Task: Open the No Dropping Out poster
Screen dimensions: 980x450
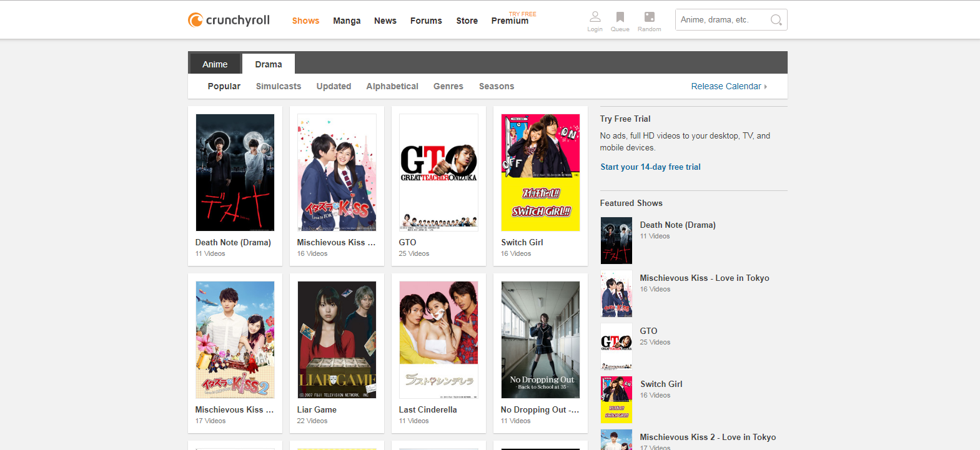Action: tap(540, 340)
